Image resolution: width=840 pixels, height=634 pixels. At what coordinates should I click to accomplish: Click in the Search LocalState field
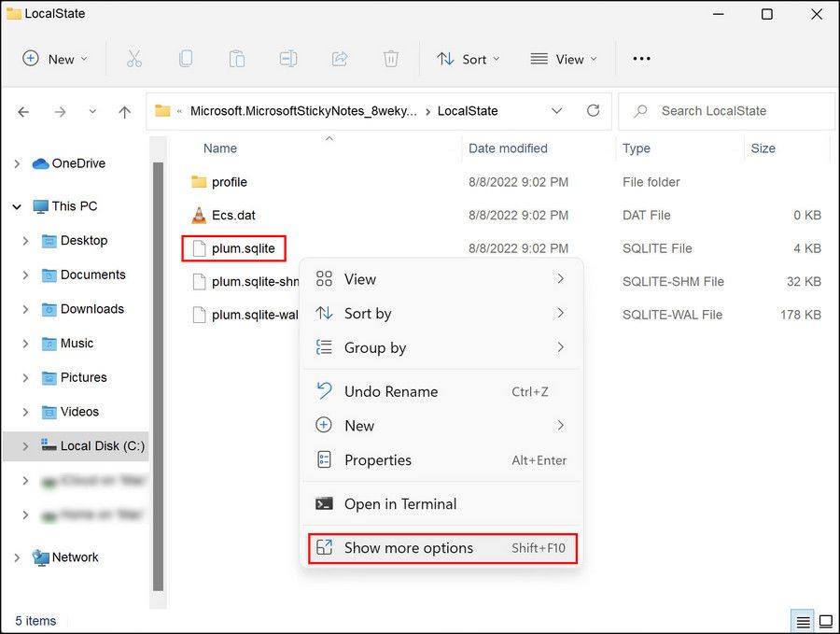point(726,111)
